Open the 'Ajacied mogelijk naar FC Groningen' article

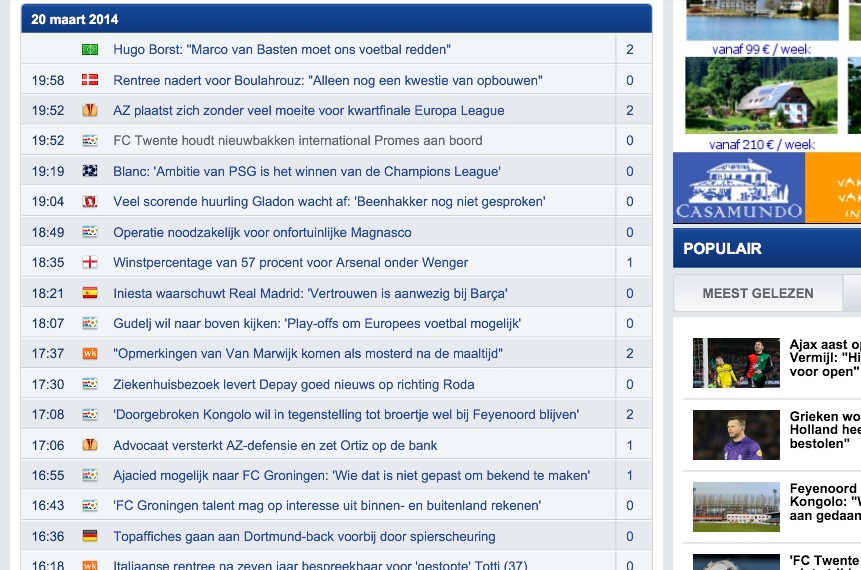coord(351,476)
